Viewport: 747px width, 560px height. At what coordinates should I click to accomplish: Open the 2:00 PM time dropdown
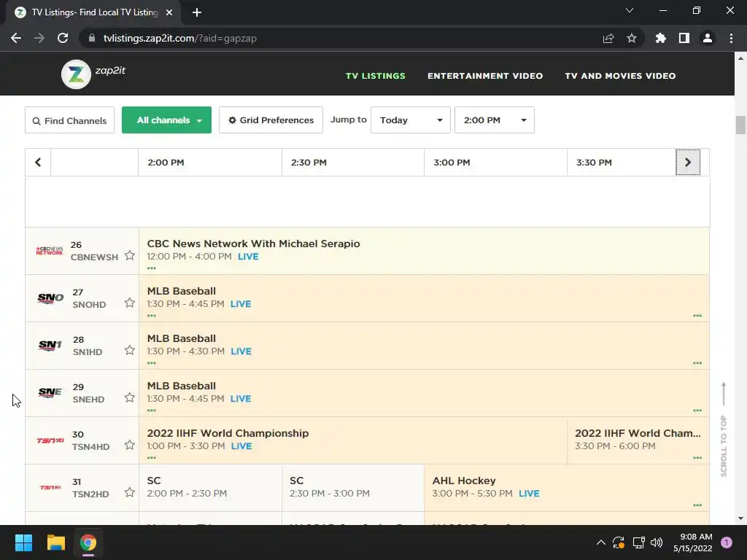(x=495, y=120)
